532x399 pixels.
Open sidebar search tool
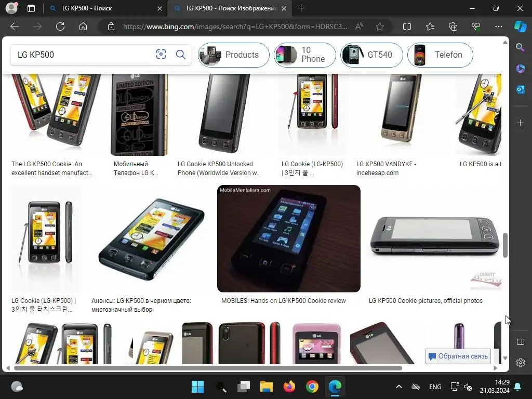pos(520,47)
